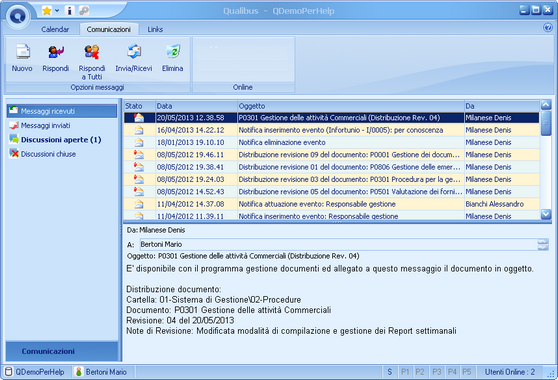Click the P2 indicator in status bar

click(x=420, y=372)
